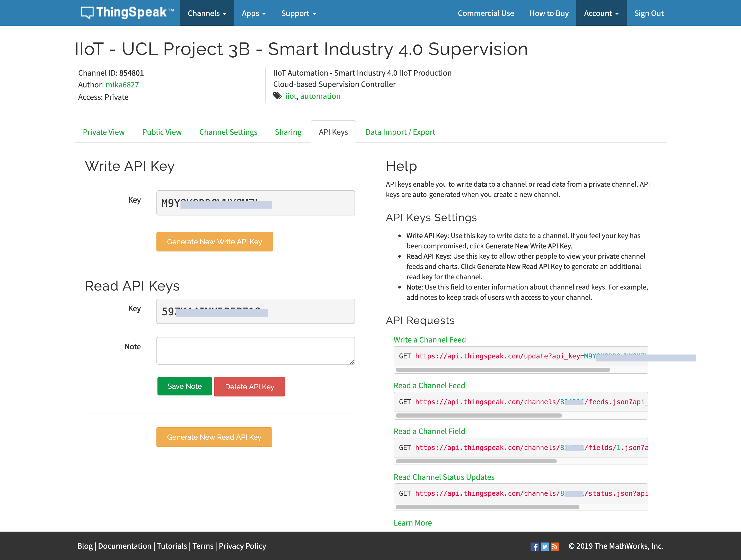Click into the Read API Key field
The width and height of the screenshot is (741, 560).
point(255,311)
